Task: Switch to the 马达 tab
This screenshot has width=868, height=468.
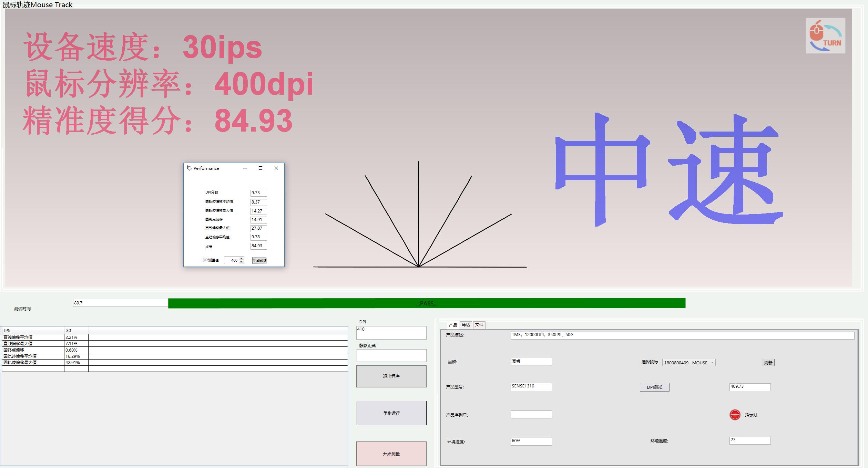Action: [x=466, y=325]
